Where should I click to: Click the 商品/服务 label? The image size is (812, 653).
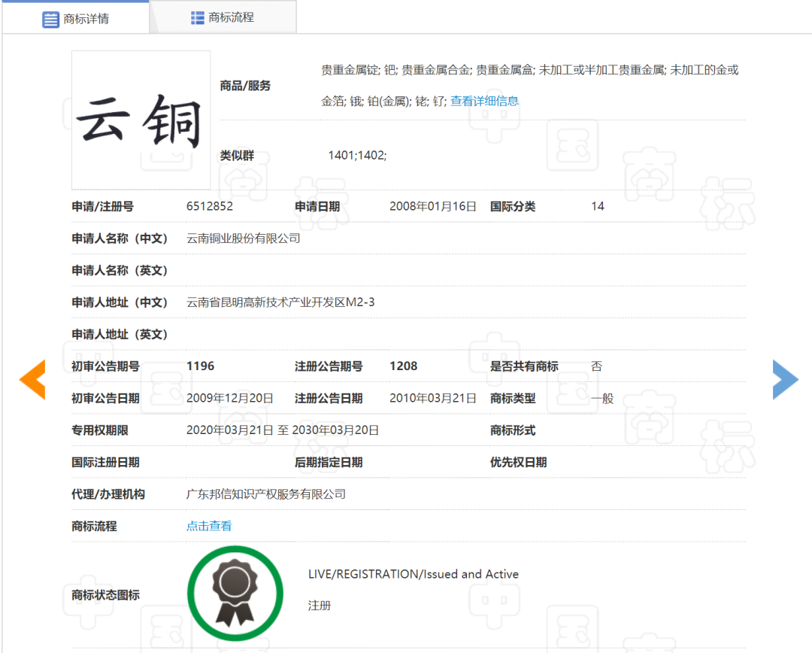point(245,86)
